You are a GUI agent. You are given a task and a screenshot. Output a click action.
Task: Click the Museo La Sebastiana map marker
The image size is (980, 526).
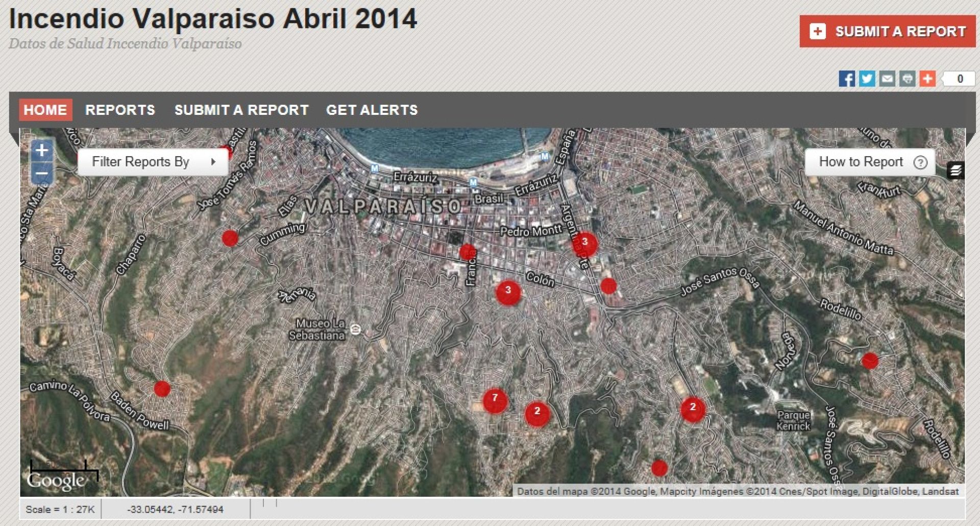(x=356, y=329)
